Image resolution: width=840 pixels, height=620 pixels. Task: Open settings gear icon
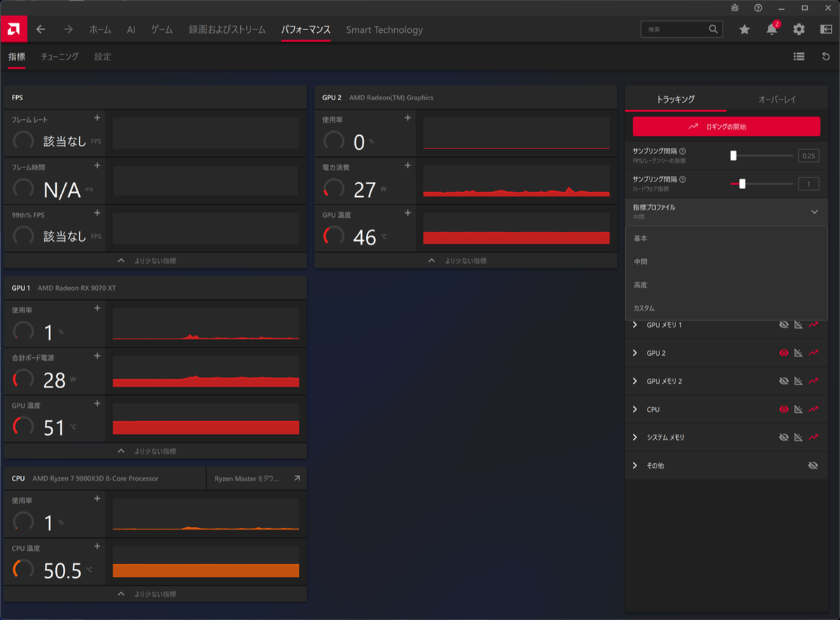(799, 29)
